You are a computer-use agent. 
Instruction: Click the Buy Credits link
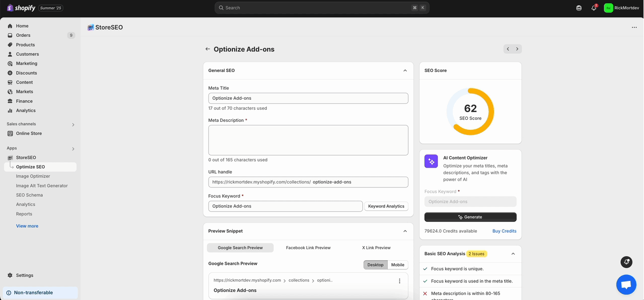pyautogui.click(x=505, y=231)
